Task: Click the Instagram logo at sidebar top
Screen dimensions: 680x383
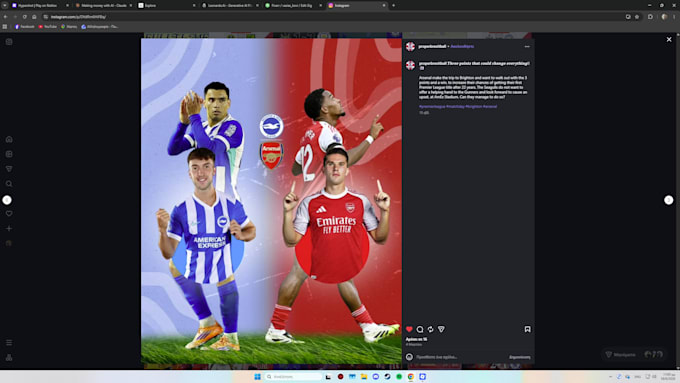Action: point(9,42)
